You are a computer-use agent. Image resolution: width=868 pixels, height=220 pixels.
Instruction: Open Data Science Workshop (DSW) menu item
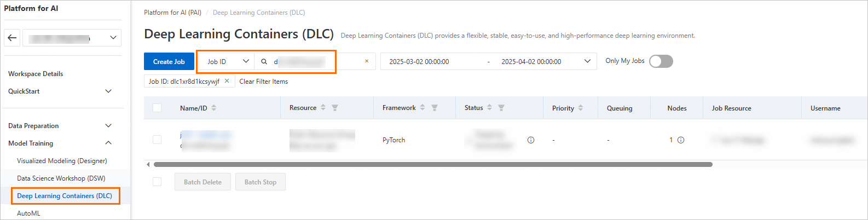coord(61,178)
